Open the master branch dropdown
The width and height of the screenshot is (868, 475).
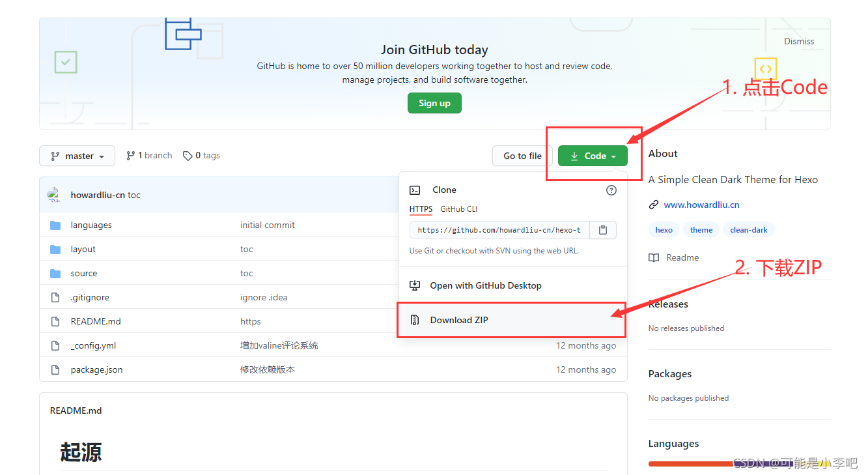[x=77, y=156]
